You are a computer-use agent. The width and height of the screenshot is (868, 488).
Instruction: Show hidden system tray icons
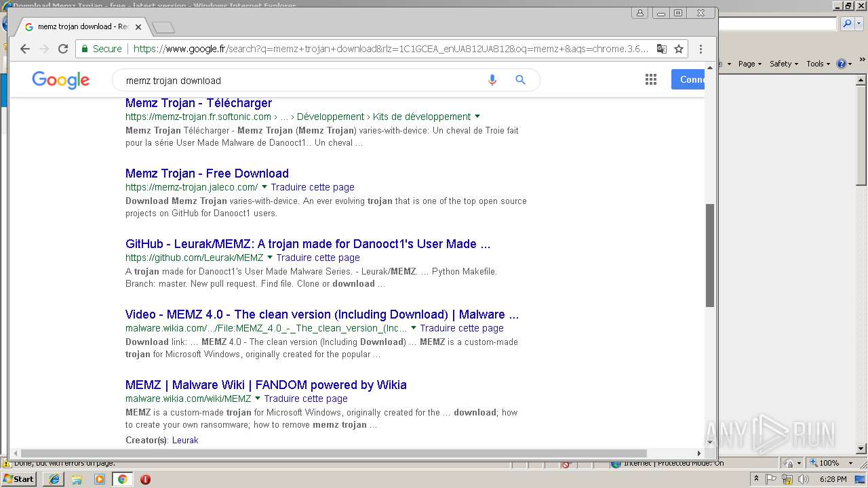click(x=757, y=479)
